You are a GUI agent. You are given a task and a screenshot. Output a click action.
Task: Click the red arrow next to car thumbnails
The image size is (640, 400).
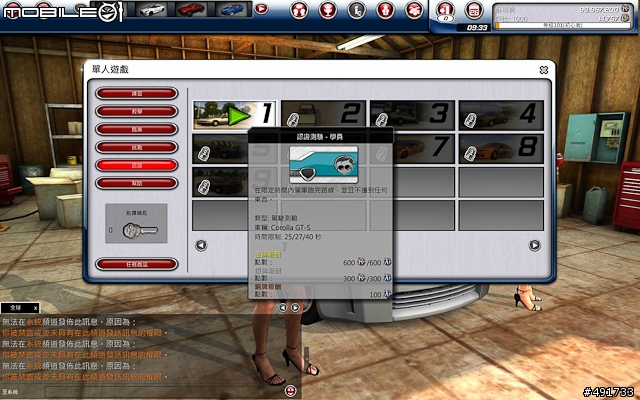(x=261, y=9)
